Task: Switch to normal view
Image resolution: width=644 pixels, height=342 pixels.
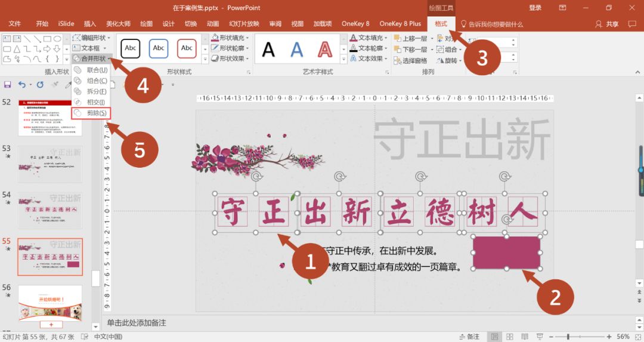Action: [495, 337]
